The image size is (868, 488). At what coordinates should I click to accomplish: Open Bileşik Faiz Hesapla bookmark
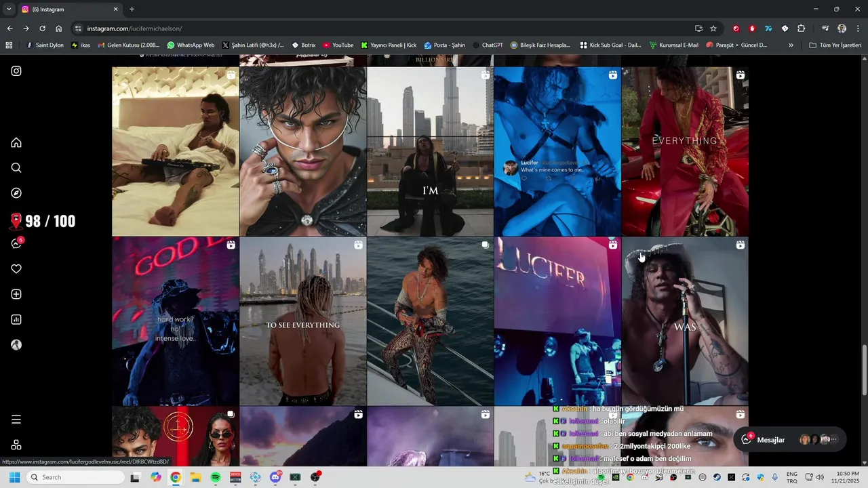540,45
